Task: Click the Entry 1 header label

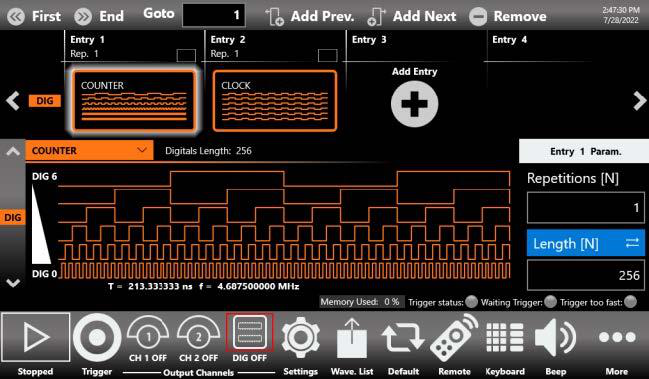Action: [x=87, y=40]
